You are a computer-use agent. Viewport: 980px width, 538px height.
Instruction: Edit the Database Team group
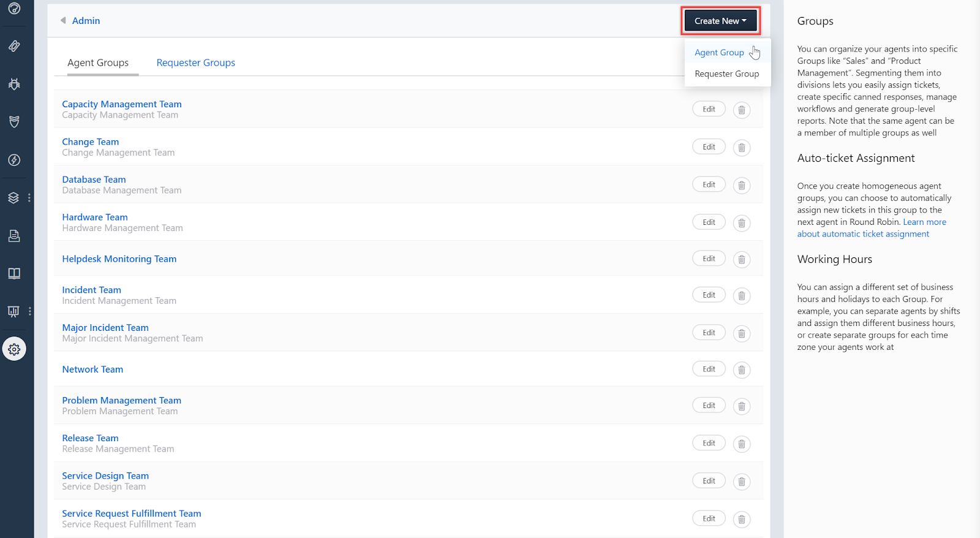click(x=709, y=184)
